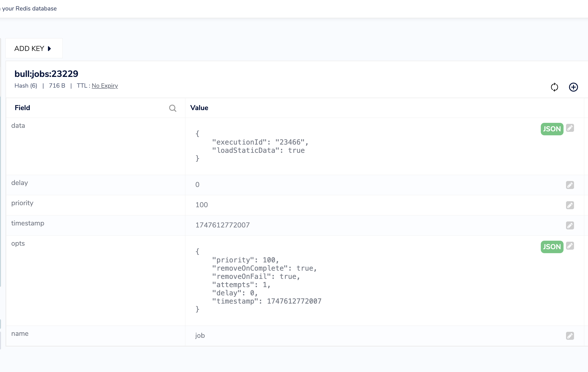Viewport: 588px width, 372px height.
Task: Edit the delay field value
Action: tap(570, 185)
